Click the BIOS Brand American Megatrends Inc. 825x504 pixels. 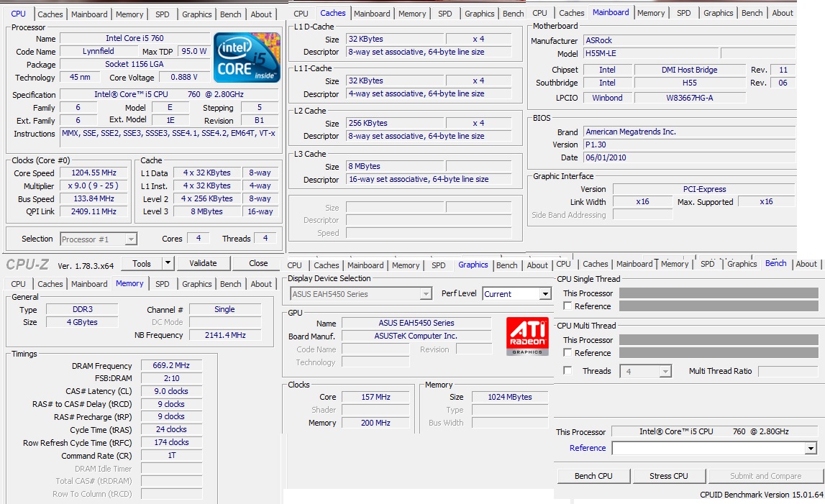click(x=690, y=132)
